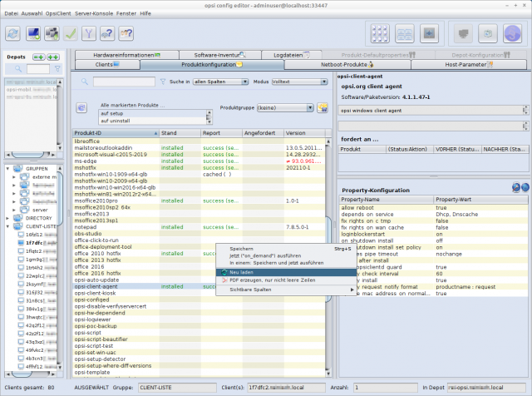
Task: Click the first green plus Depots button
Action: (38, 57)
